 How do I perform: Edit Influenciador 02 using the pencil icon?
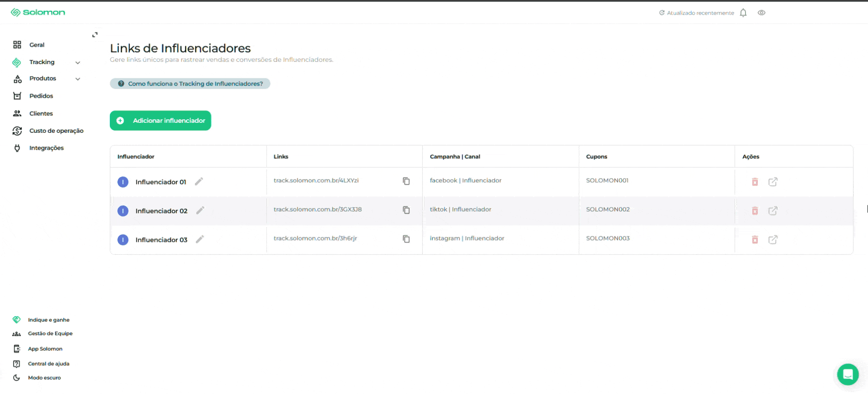tap(200, 210)
